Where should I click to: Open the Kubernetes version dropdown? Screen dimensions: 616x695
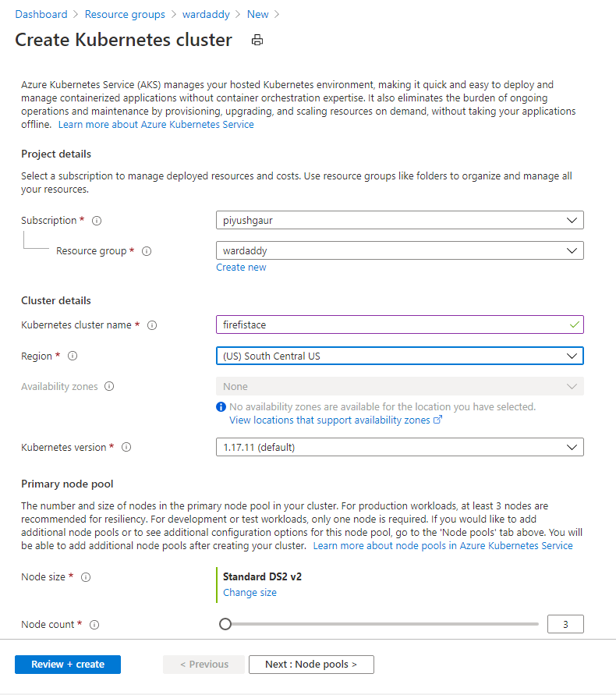[x=400, y=447]
